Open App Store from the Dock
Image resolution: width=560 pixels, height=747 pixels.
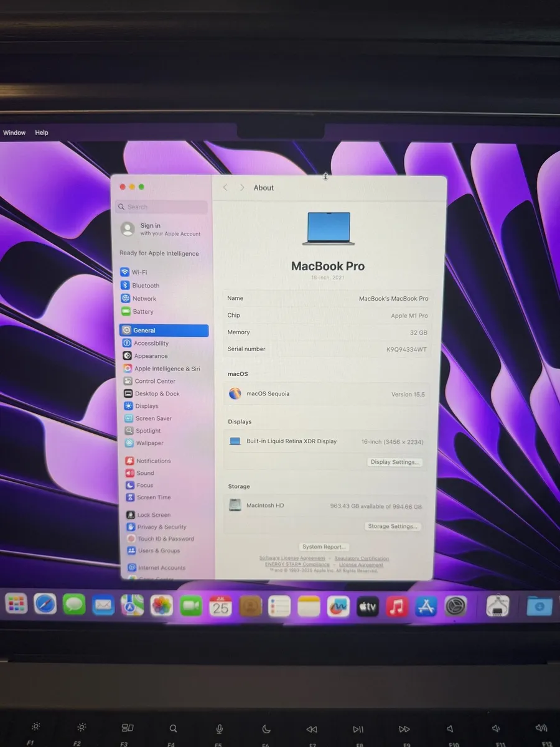tap(426, 606)
